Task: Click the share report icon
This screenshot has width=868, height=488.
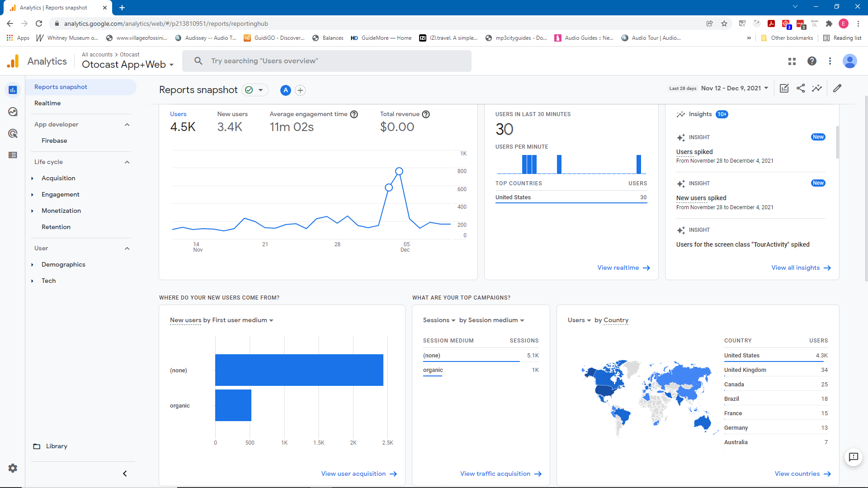Action: (x=801, y=88)
